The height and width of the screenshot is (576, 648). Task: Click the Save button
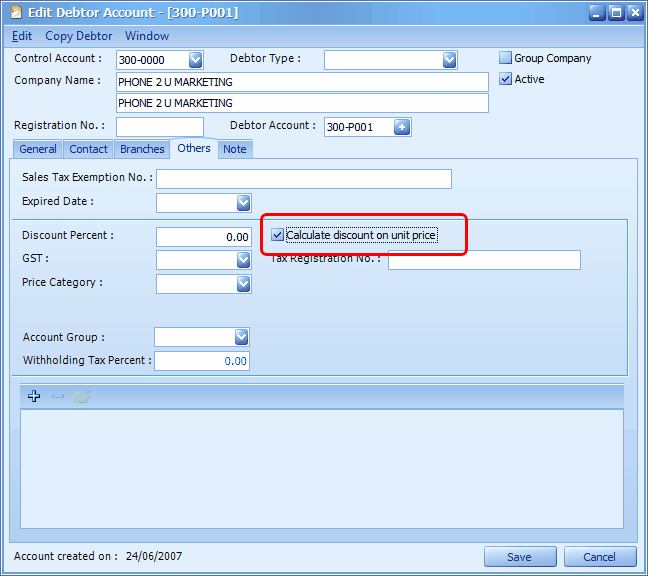coord(520,557)
